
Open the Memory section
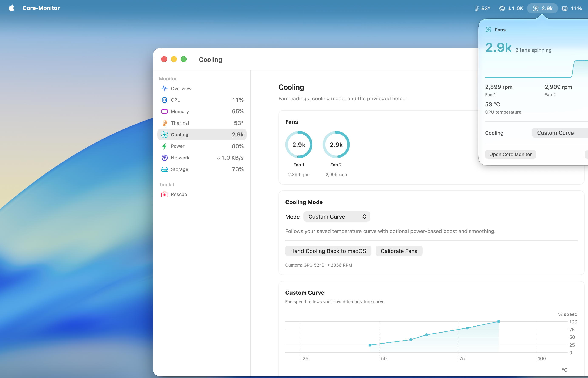(x=202, y=111)
